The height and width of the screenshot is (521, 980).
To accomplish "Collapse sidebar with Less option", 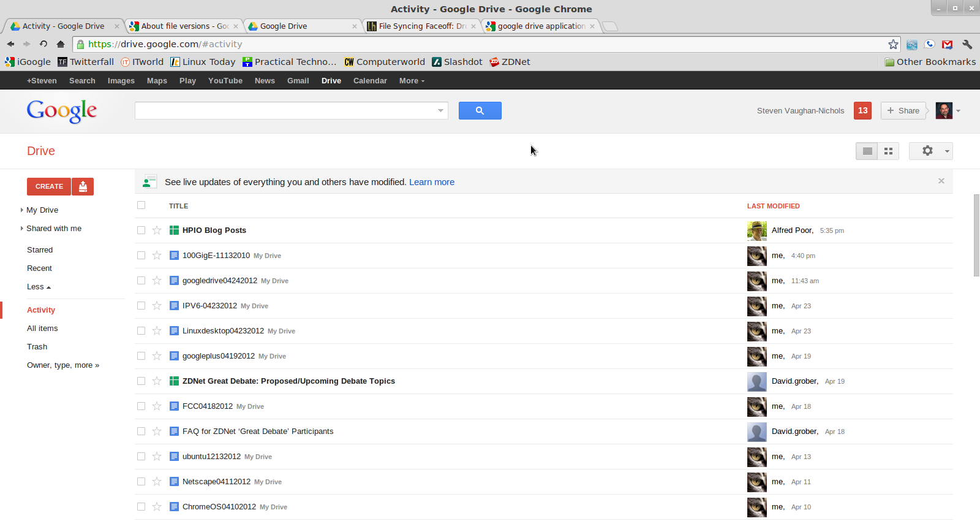I will (x=39, y=287).
